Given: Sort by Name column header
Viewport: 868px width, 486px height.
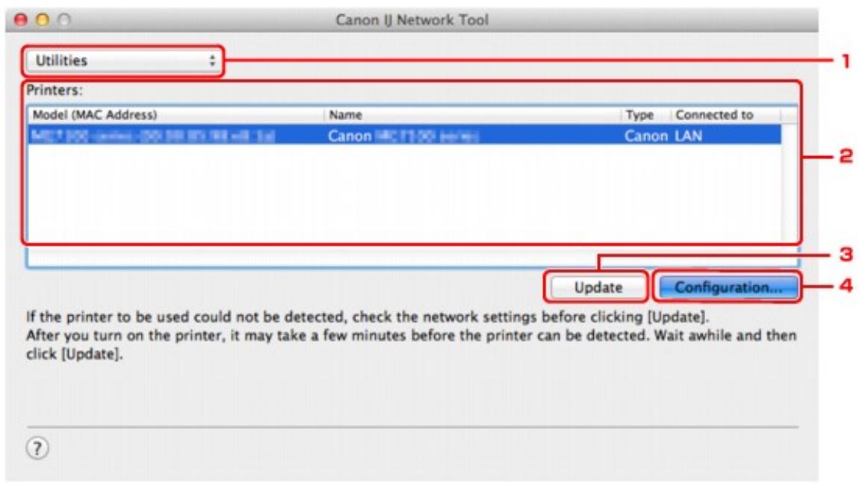Looking at the screenshot, I should [471, 114].
